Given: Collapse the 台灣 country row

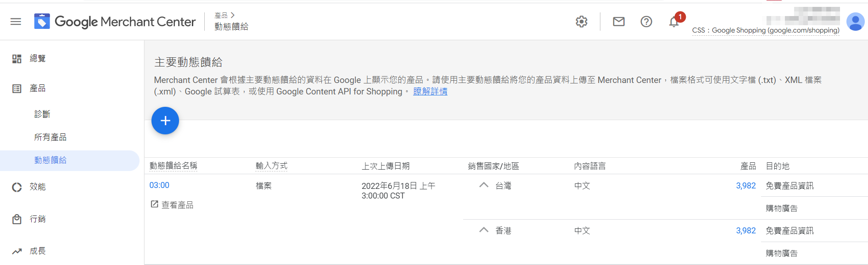Looking at the screenshot, I should (484, 185).
